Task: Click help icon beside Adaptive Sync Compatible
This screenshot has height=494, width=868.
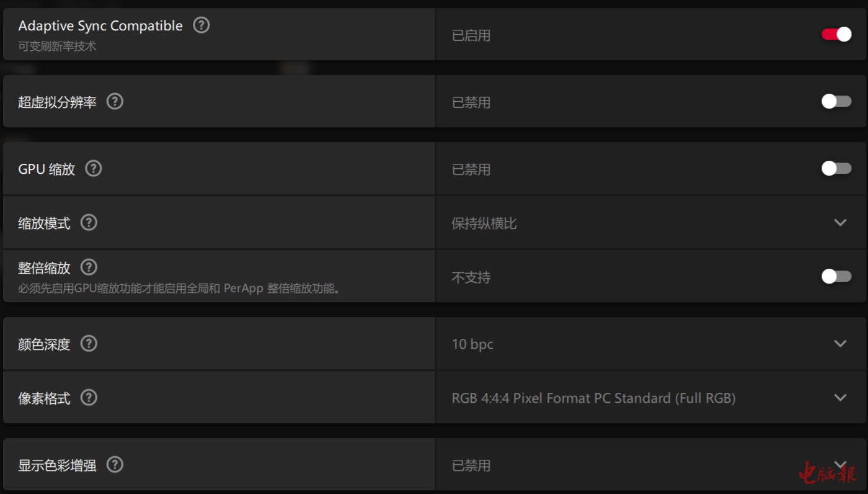Action: (x=201, y=25)
